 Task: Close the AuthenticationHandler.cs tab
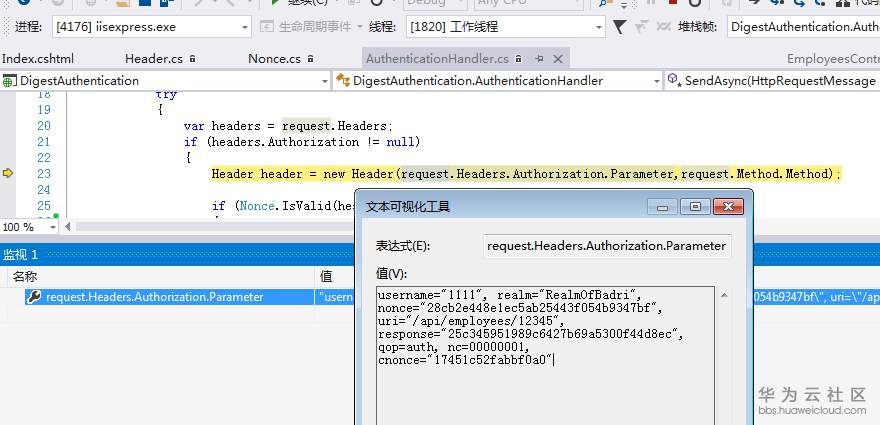[558, 58]
